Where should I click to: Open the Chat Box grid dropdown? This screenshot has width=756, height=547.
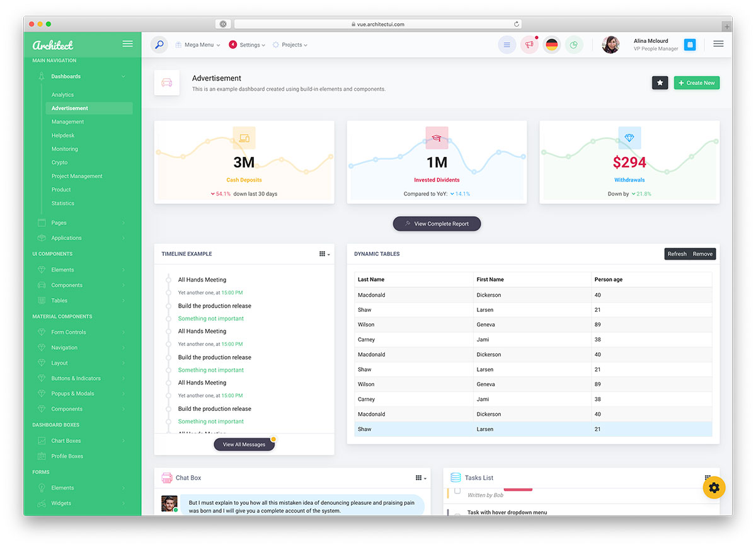click(x=421, y=478)
